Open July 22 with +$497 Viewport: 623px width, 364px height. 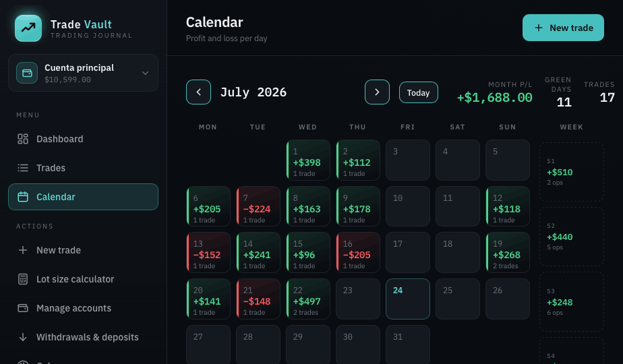click(308, 299)
